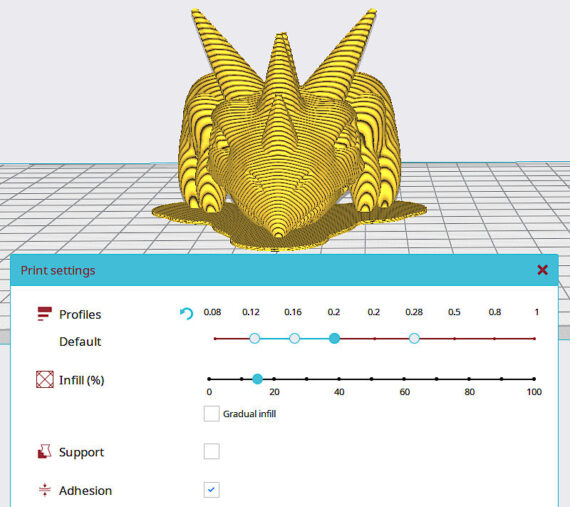The height and width of the screenshot is (507, 570).
Task: Select the 0.16 profile slider node
Action: coord(294,338)
